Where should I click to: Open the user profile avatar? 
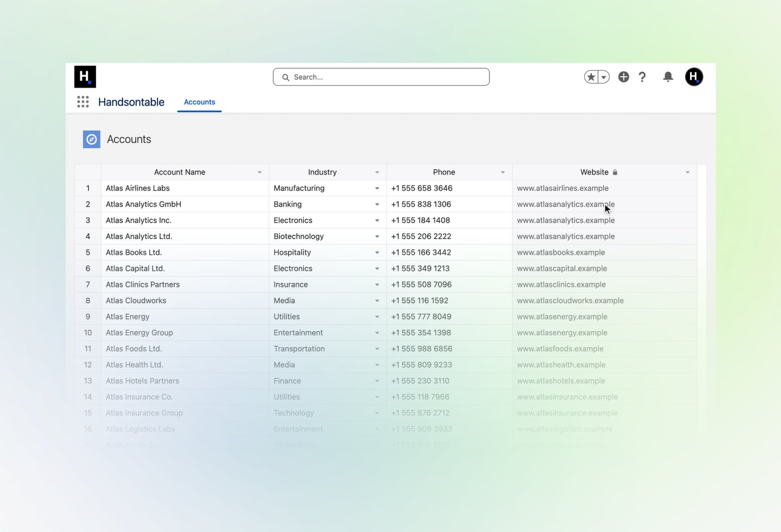(694, 77)
